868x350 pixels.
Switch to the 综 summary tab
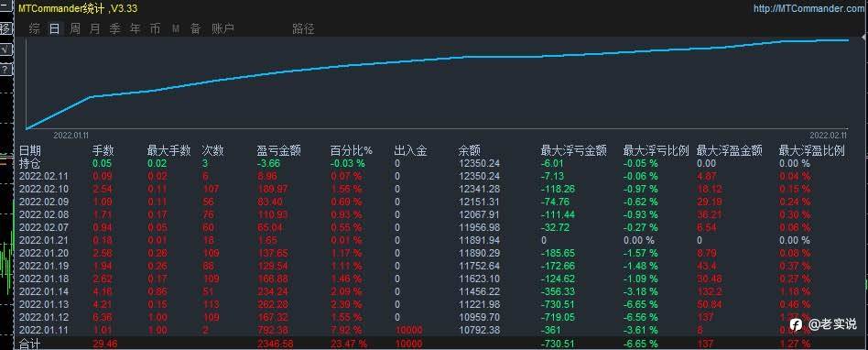pyautogui.click(x=34, y=28)
